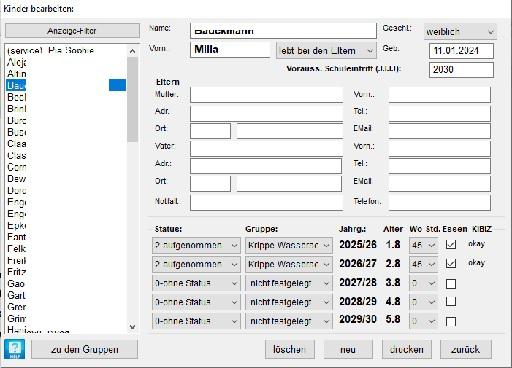
Task: Select list entry starting with 'Fant'
Action: pyautogui.click(x=66, y=237)
